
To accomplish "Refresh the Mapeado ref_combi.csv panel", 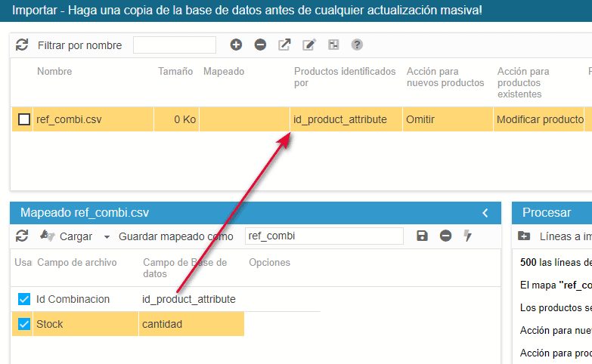I will click(22, 236).
